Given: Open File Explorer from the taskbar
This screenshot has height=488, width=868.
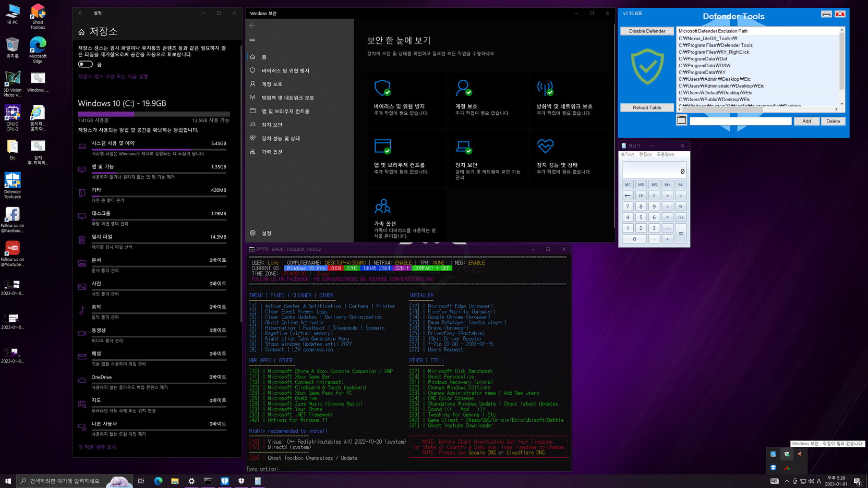Looking at the screenshot, I should 175,481.
